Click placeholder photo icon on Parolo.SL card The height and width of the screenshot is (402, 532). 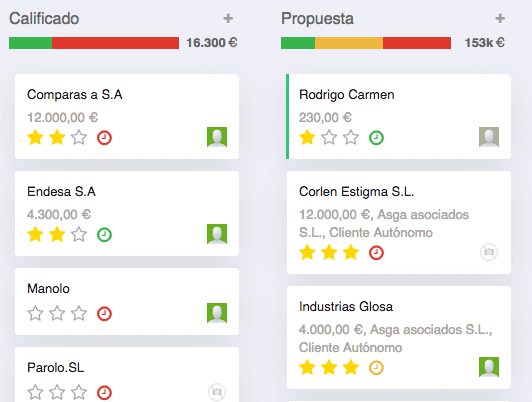click(217, 392)
